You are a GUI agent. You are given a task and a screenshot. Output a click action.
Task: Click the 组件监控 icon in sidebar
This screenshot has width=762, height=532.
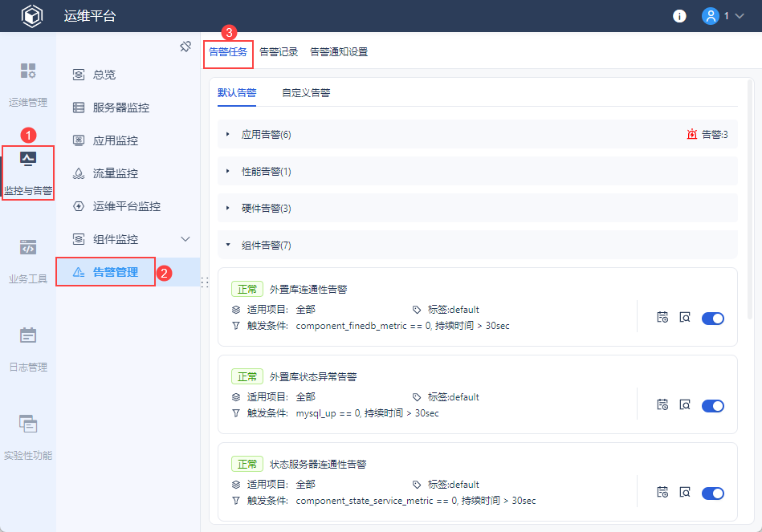79,239
